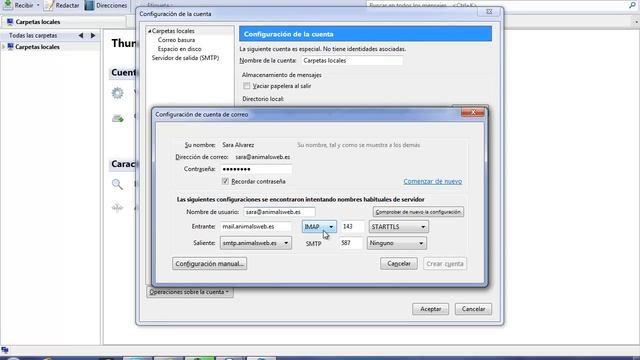Image resolution: width=640 pixels, height=360 pixels.
Task: Toggle Recordar contraseña checkbox
Action: 225,181
